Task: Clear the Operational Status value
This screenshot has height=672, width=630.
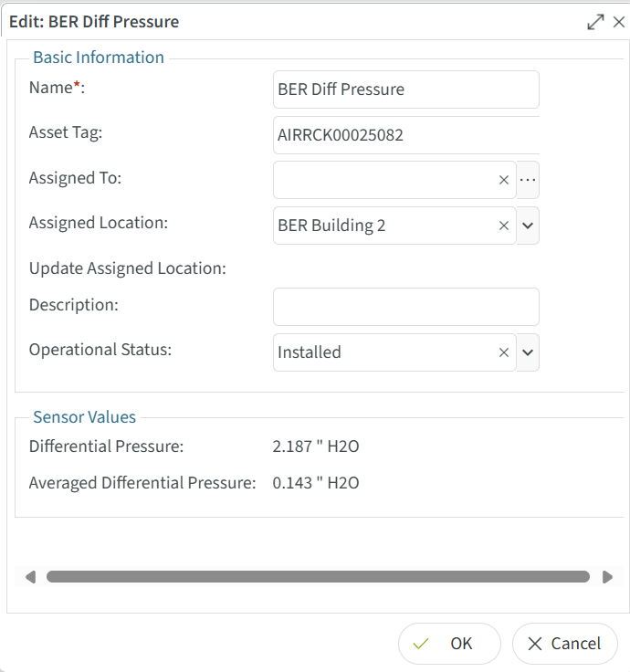Action: pyautogui.click(x=503, y=352)
